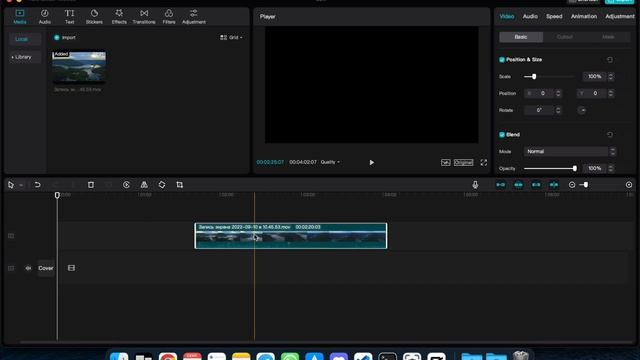The image size is (640, 360).
Task: Start voiceover recording with microphone icon
Action: point(475,185)
